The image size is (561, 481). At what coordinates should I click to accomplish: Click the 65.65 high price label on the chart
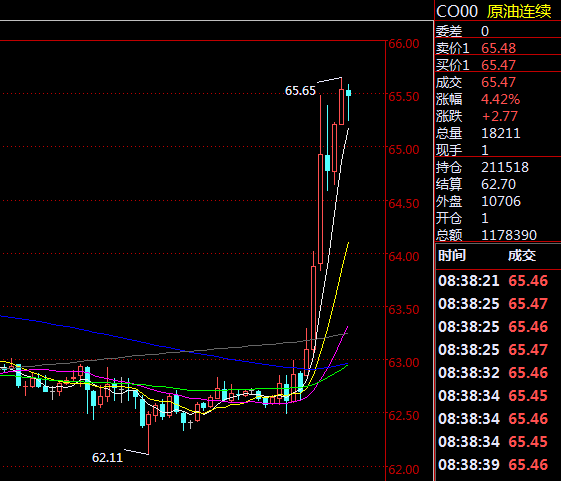pos(300,91)
